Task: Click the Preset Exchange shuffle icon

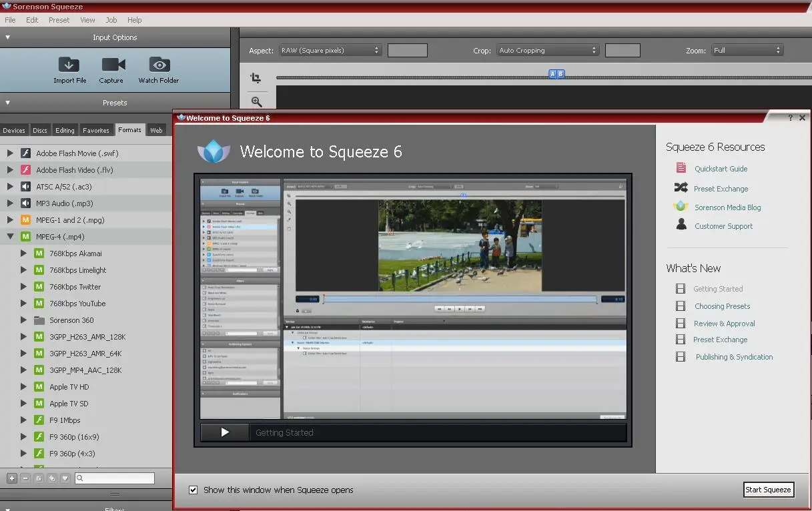Action: click(x=681, y=187)
